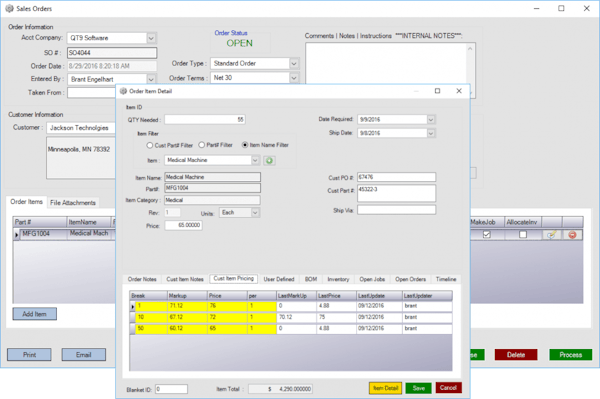Screen dimensions: 600x399
Task: Open the Order Terms dropdown
Action: 294,78
